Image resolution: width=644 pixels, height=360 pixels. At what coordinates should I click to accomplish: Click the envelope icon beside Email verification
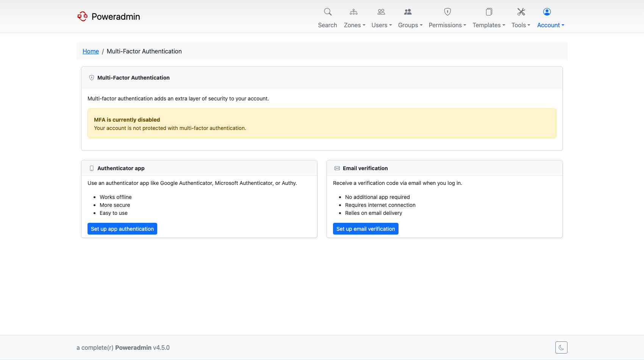337,168
